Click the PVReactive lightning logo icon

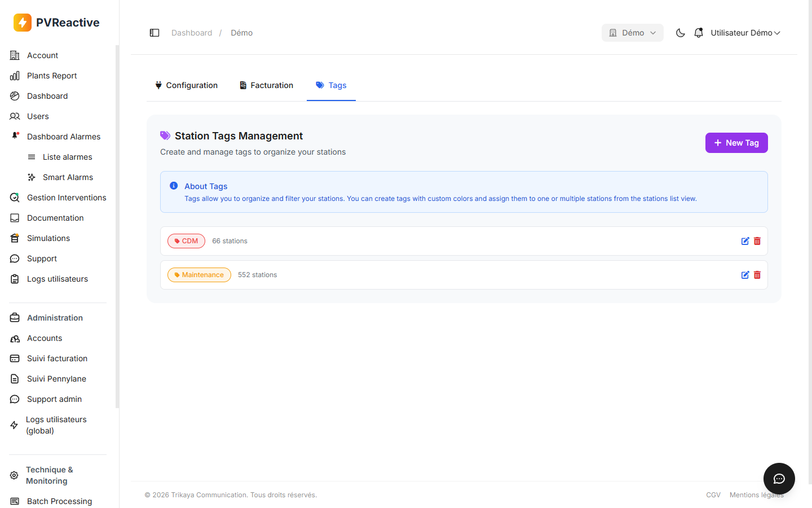point(23,23)
